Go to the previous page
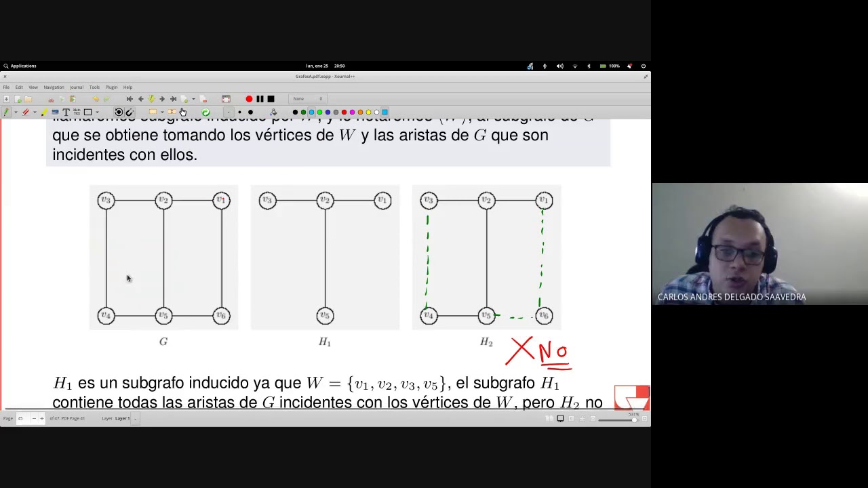 pos(140,99)
